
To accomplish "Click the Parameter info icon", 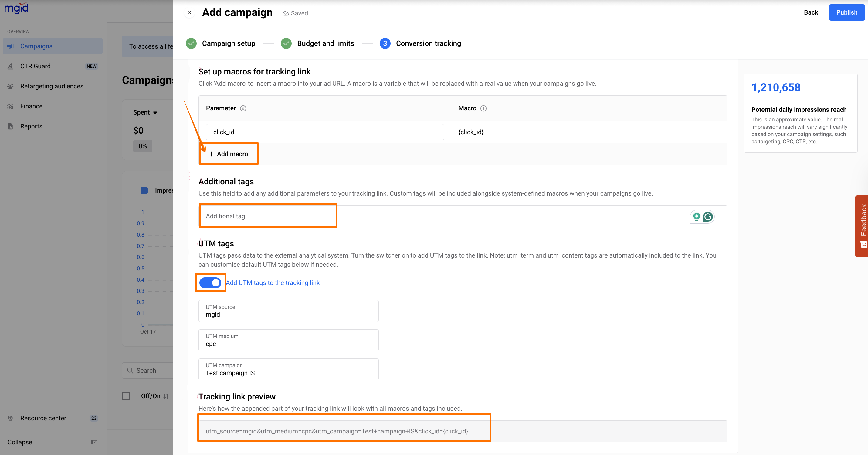I will tap(243, 108).
